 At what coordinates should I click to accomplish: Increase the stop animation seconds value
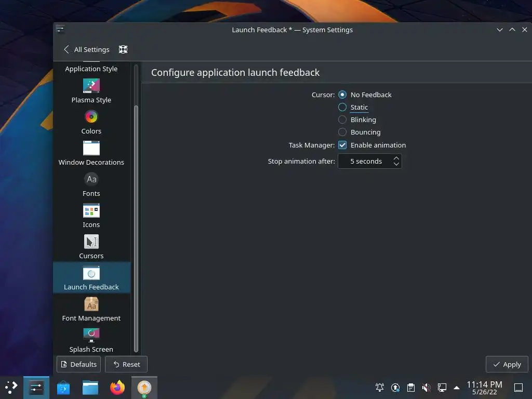396,158
